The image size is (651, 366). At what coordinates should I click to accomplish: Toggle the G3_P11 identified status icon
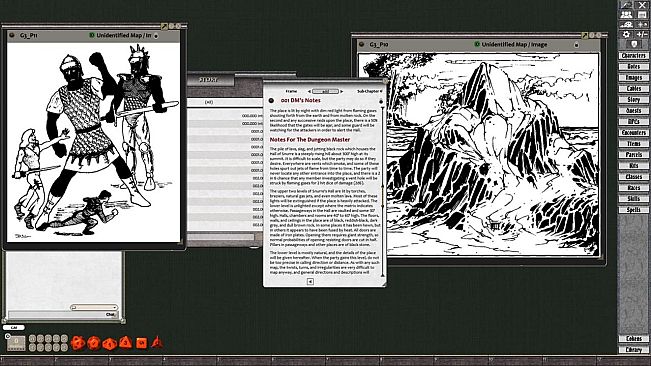point(92,35)
